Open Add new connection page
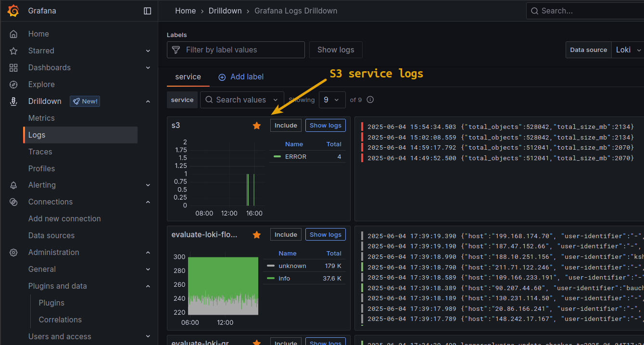 point(64,219)
